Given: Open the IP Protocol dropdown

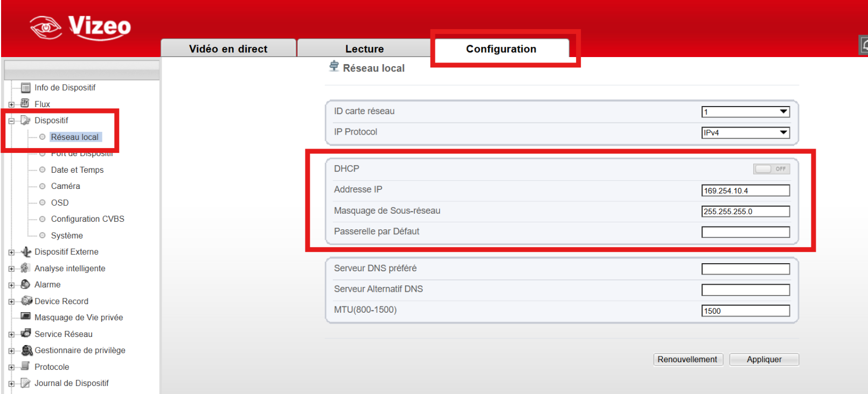Looking at the screenshot, I should (x=745, y=132).
